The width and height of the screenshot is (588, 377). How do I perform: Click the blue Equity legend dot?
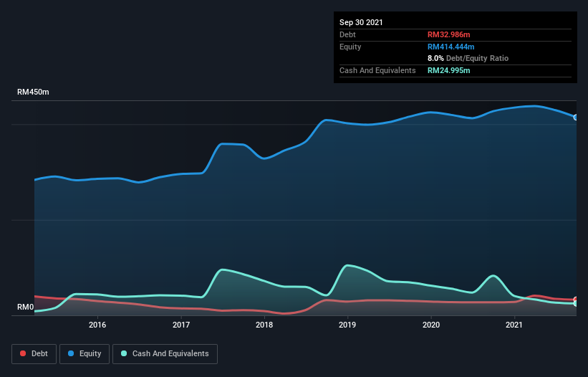[71, 353]
